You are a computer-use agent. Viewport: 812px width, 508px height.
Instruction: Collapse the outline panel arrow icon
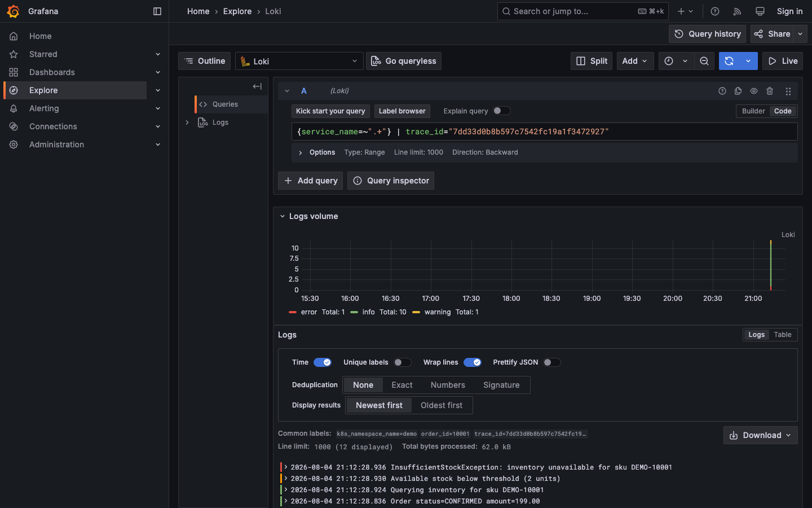click(x=257, y=86)
